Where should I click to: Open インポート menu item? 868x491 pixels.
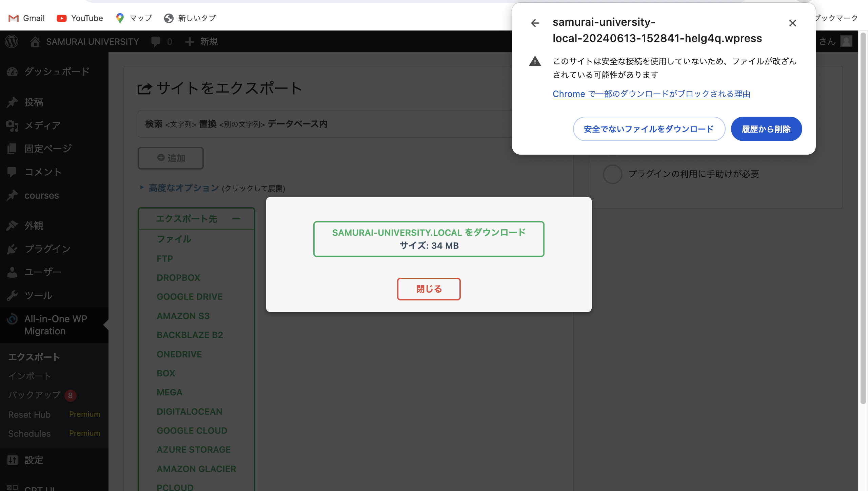(29, 376)
